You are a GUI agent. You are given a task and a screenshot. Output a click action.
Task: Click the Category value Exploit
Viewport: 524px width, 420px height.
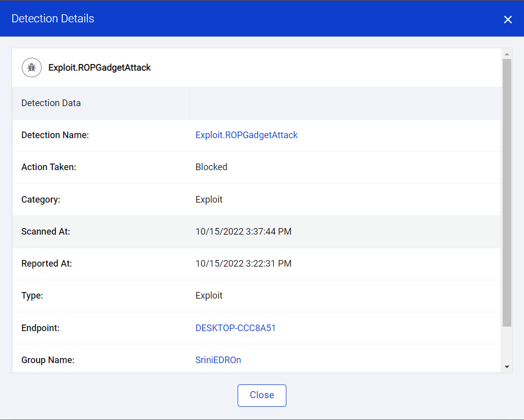click(x=209, y=200)
